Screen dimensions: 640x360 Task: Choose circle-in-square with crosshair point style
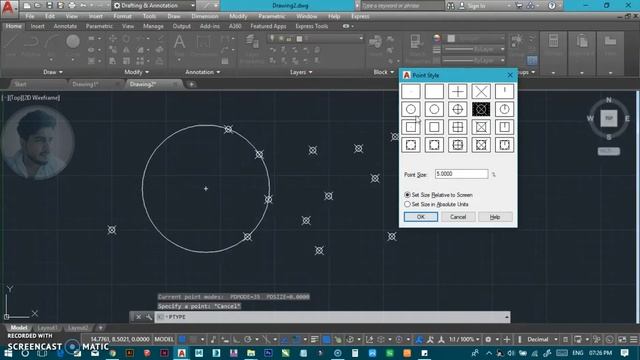(x=458, y=145)
